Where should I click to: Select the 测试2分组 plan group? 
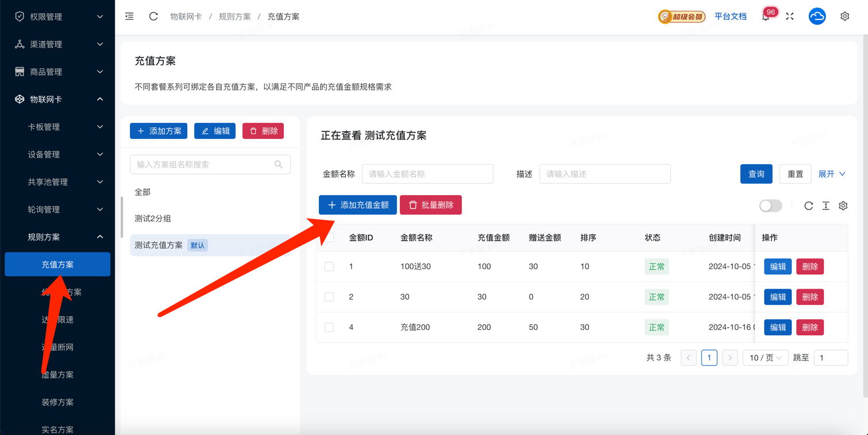[x=153, y=219]
